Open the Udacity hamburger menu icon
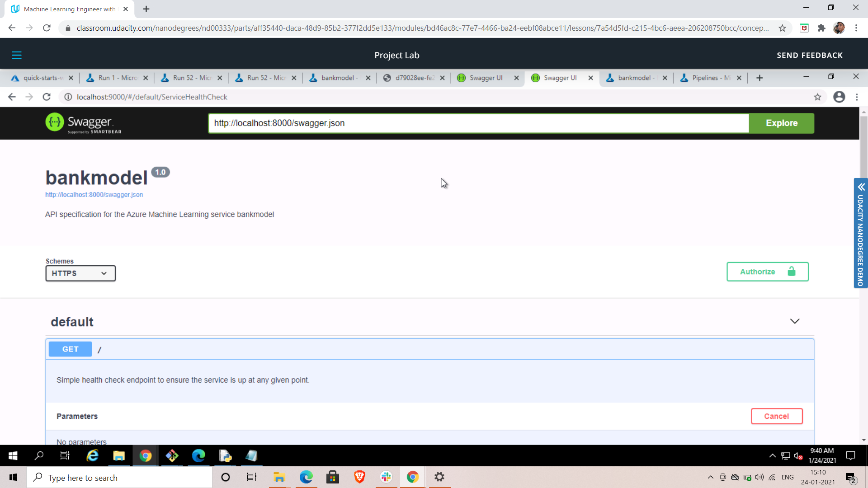 click(x=17, y=55)
